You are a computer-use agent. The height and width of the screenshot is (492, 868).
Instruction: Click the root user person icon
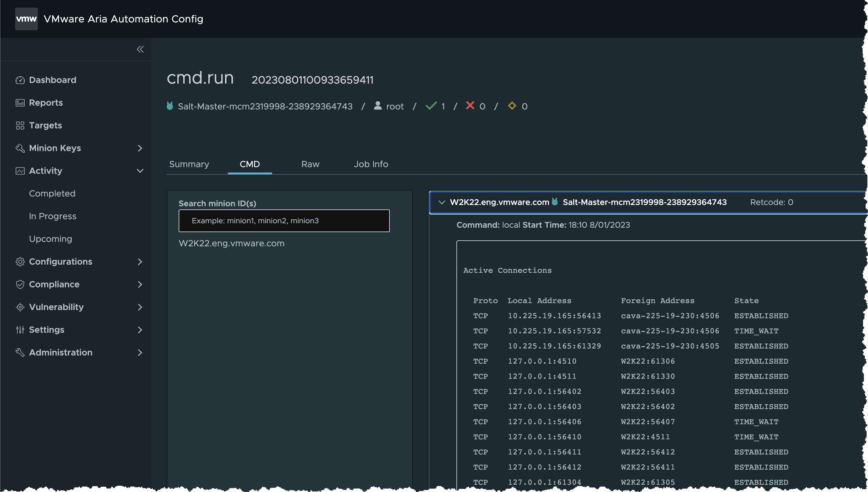[x=378, y=106]
